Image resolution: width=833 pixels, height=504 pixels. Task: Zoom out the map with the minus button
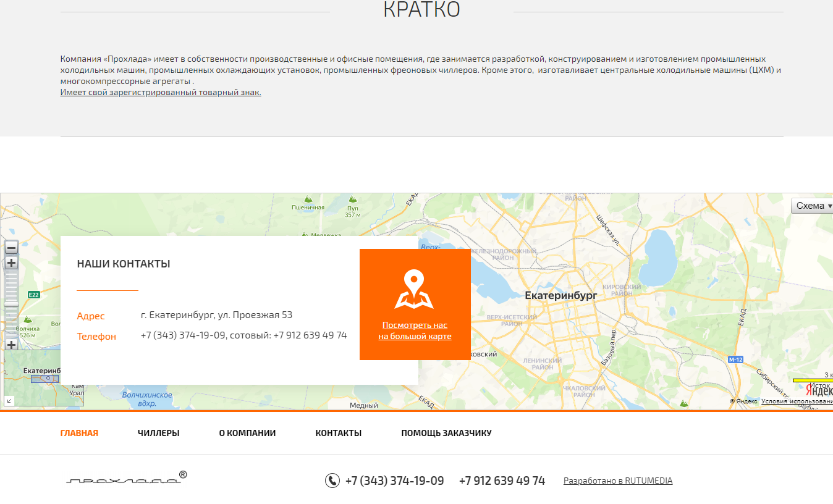[x=11, y=248]
